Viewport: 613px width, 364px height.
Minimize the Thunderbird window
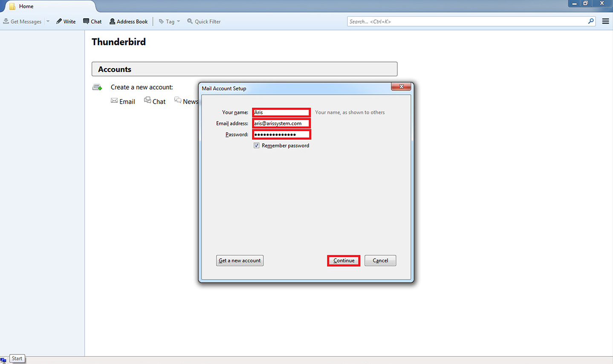(x=574, y=3)
